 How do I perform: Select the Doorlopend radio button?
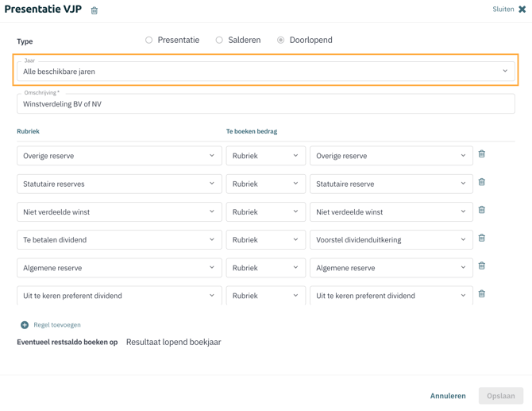[x=281, y=40]
